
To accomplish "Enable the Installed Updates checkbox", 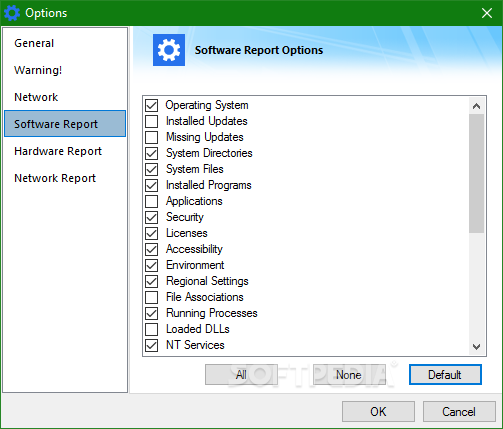I will click(152, 121).
